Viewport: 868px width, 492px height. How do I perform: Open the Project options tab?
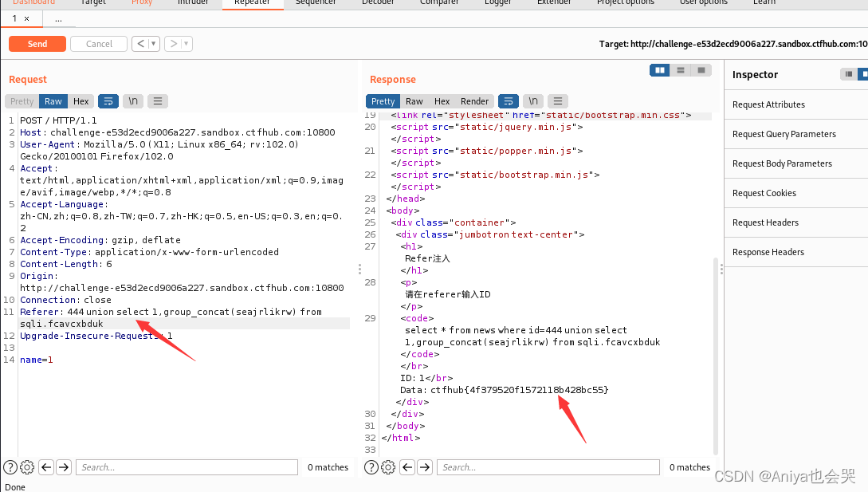625,2
